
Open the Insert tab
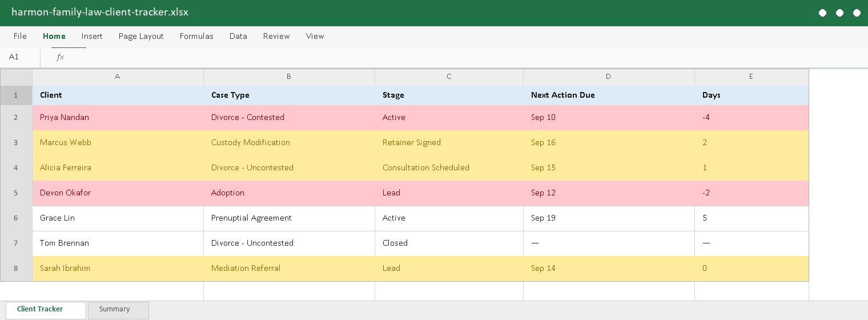click(92, 36)
